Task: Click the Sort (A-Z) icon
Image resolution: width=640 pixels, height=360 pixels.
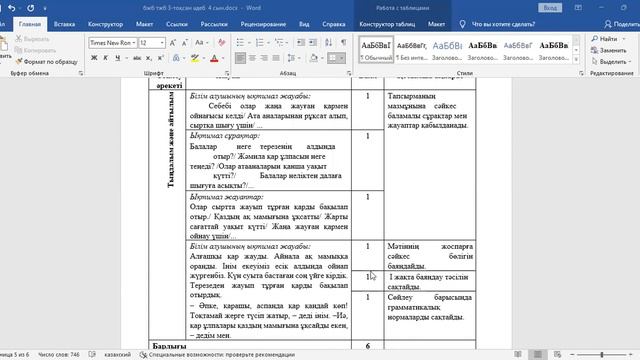Action: pos(329,43)
